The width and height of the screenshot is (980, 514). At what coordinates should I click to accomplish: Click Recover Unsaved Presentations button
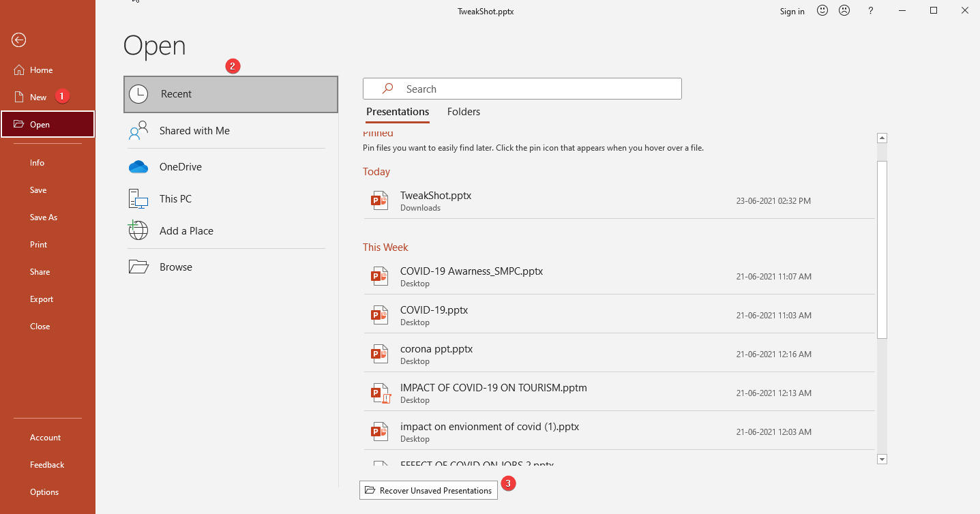pyautogui.click(x=428, y=490)
